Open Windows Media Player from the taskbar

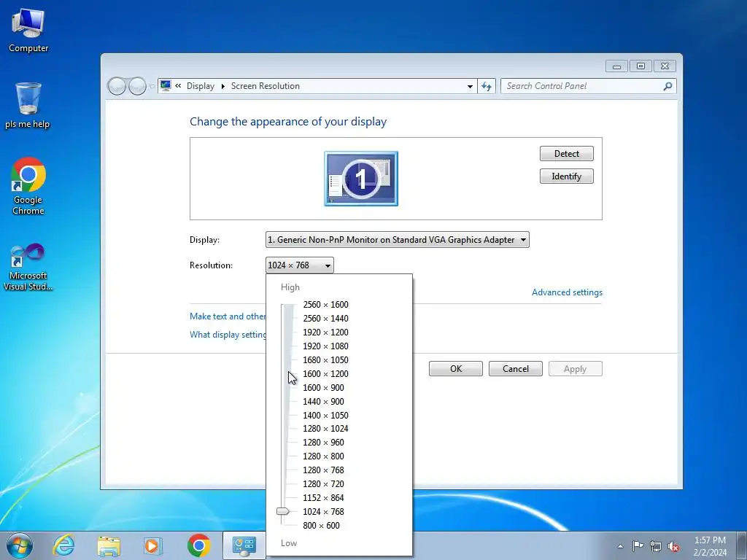coord(153,545)
